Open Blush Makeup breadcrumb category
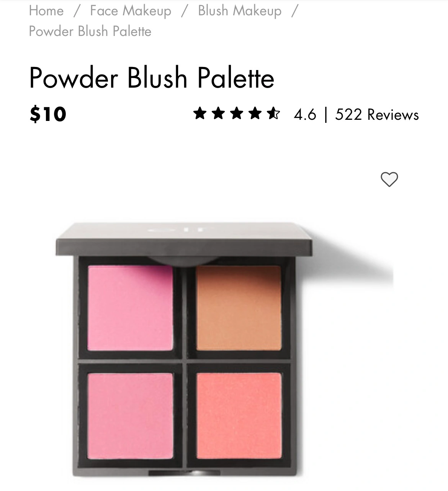This screenshot has width=448, height=491. pyautogui.click(x=240, y=10)
